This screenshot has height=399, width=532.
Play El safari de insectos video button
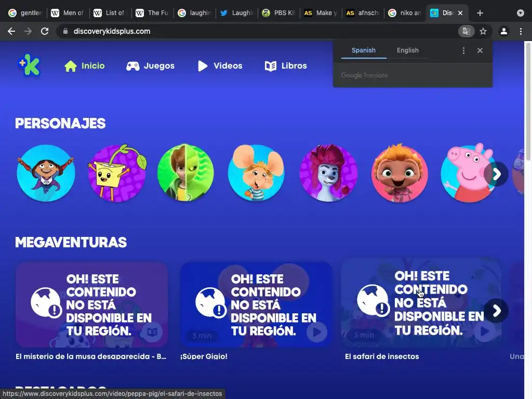485,331
